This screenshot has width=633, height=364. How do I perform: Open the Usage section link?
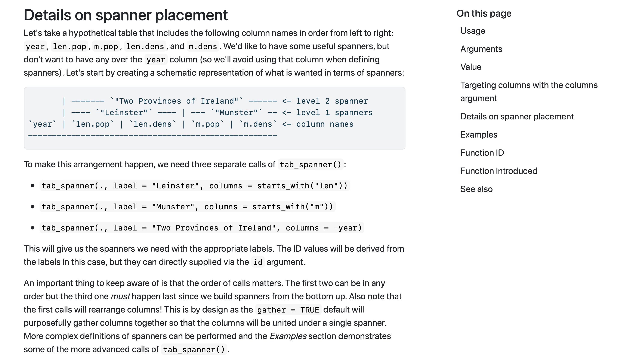[472, 31]
